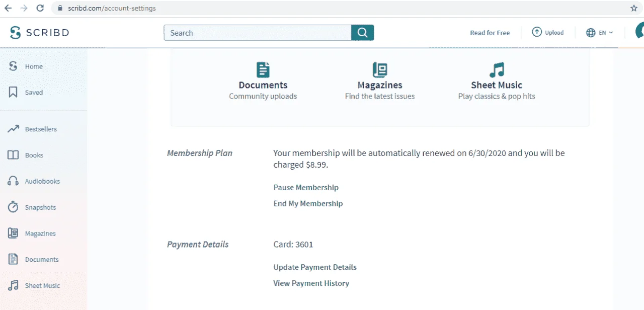This screenshot has height=310, width=644.
Task: Expand the EN language dropdown
Action: pos(606,33)
